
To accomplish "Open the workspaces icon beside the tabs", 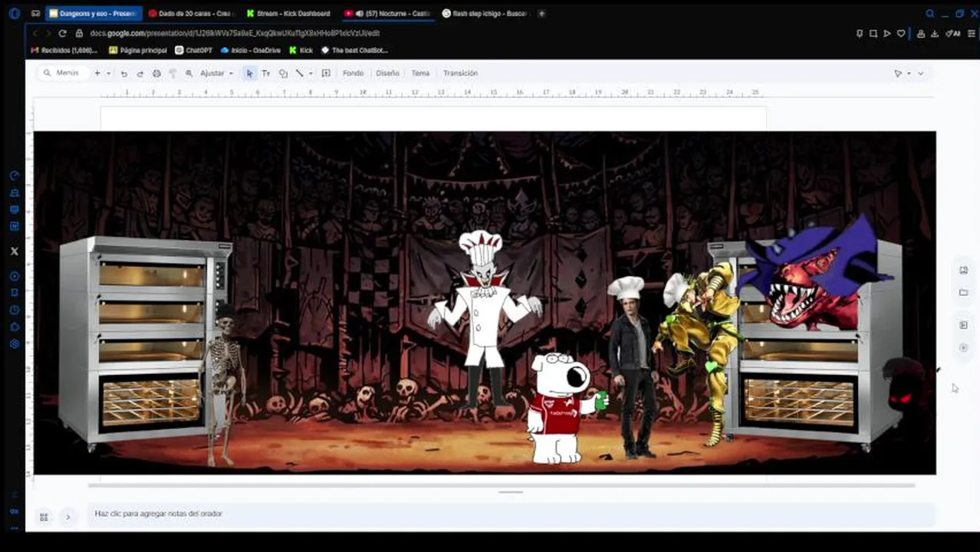I will (35, 14).
